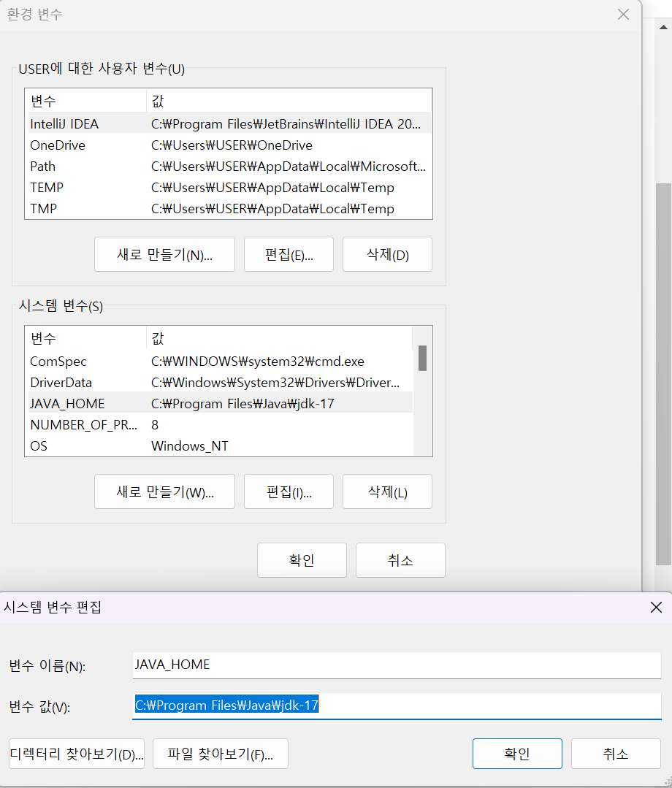This screenshot has height=788, width=672.
Task: Select the JAVA_HOME system variable row
Action: click(218, 403)
